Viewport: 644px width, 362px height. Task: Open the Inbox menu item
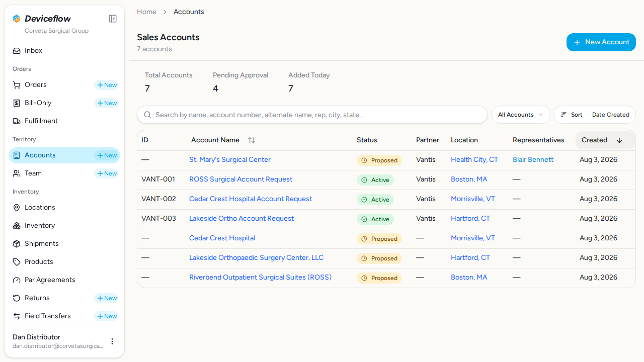point(64,51)
